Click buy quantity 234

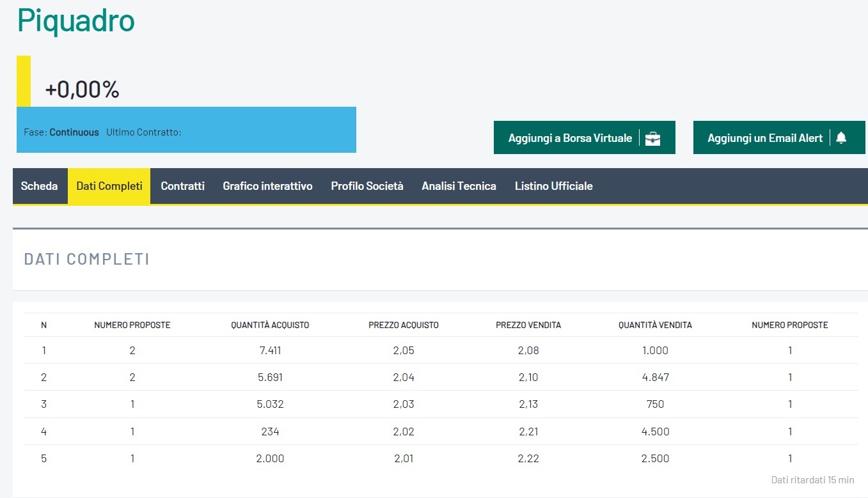[x=270, y=432]
